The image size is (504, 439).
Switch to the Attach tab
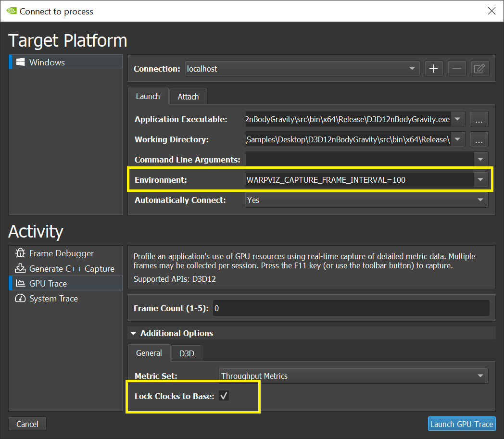[188, 97]
